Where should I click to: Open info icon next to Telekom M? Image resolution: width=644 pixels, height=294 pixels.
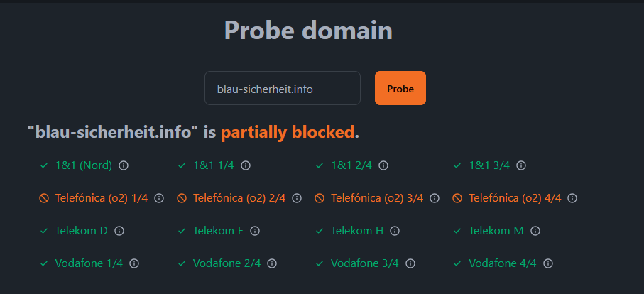(x=535, y=231)
